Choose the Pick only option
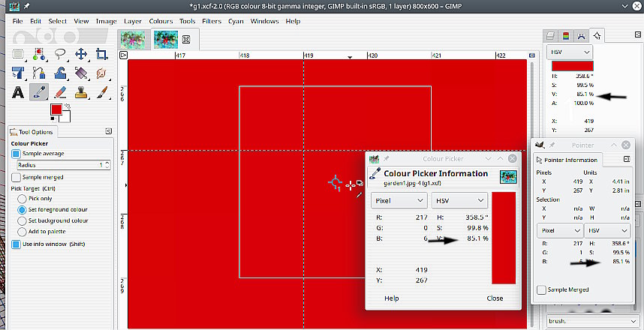 click(x=22, y=199)
